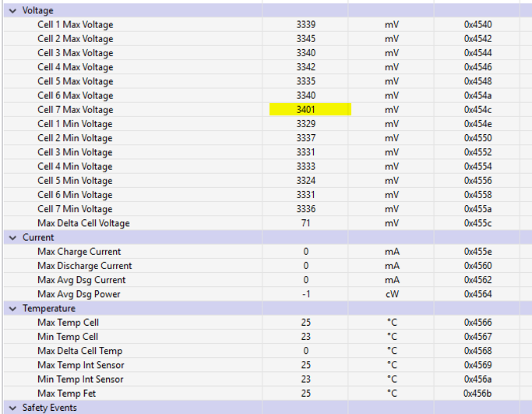Click the 23 value of Min Temp Cell
The image size is (532, 414).
(x=305, y=337)
